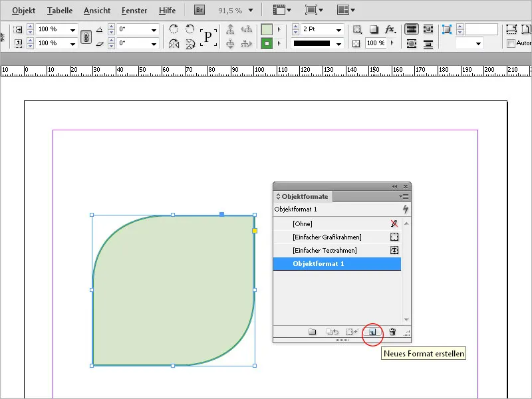Flip object horizontally using the flip icon
Viewport: 532px width, 399px height.
pyautogui.click(x=174, y=44)
